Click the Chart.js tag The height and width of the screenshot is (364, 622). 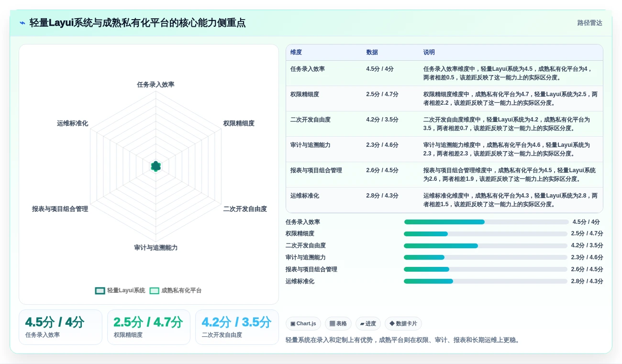tap(303, 323)
